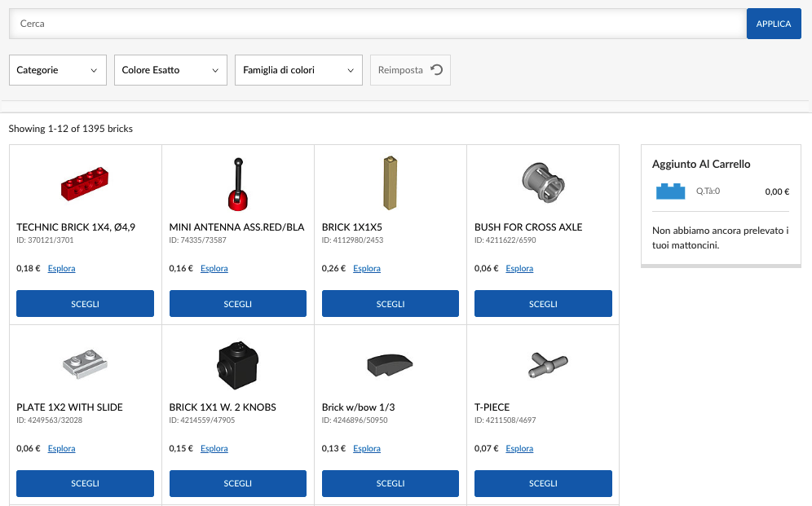
Task: Choose T-Piece with SCEGLI button
Action: click(x=543, y=483)
